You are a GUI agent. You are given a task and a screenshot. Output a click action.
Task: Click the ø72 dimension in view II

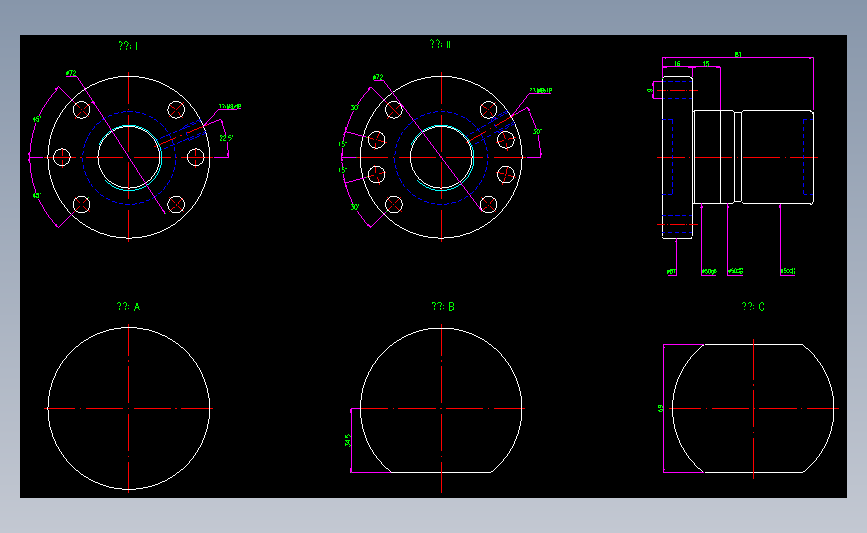(x=378, y=77)
